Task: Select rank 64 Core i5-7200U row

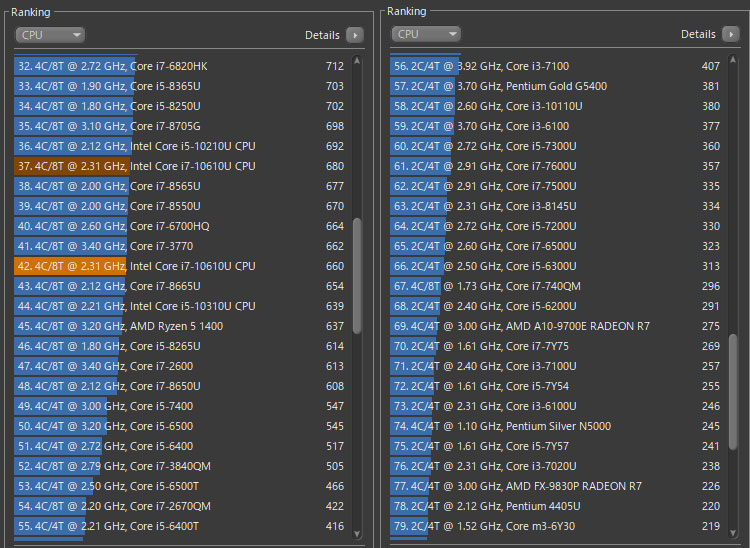Action: click(x=557, y=226)
